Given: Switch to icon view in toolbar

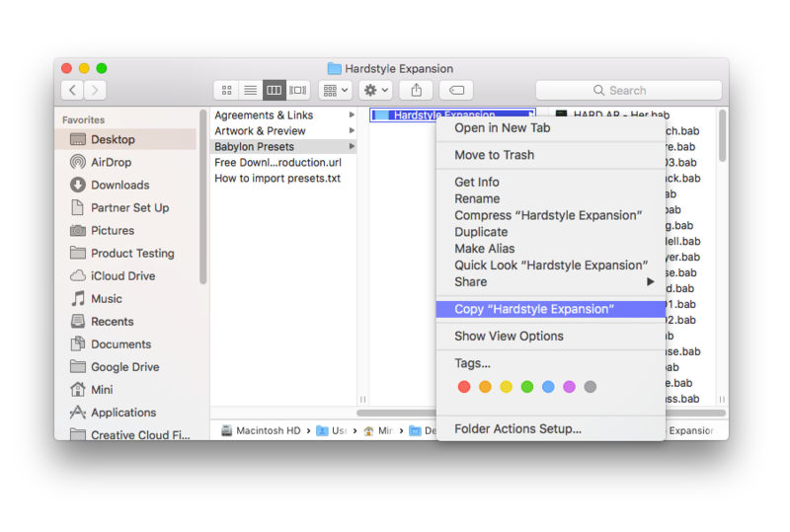Looking at the screenshot, I should pyautogui.click(x=227, y=90).
